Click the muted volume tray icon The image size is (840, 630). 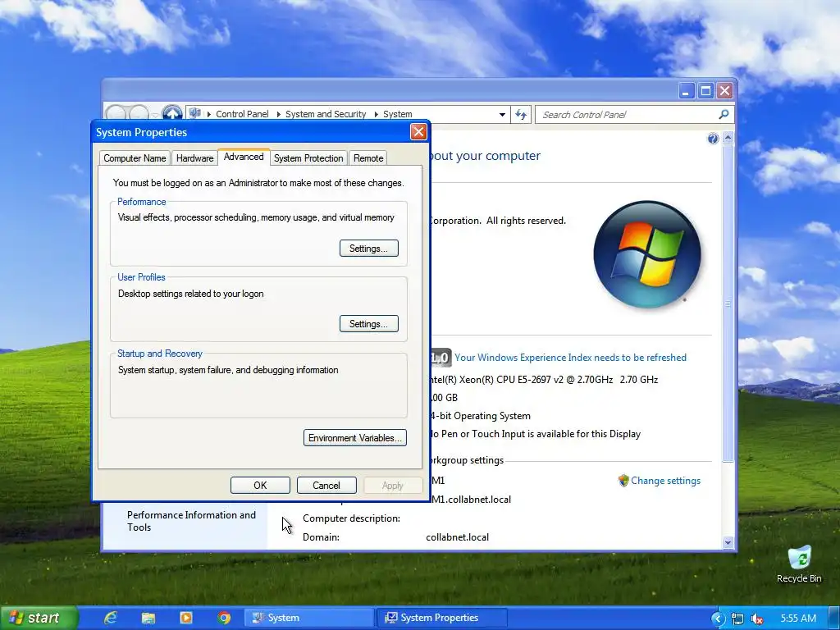click(x=757, y=619)
